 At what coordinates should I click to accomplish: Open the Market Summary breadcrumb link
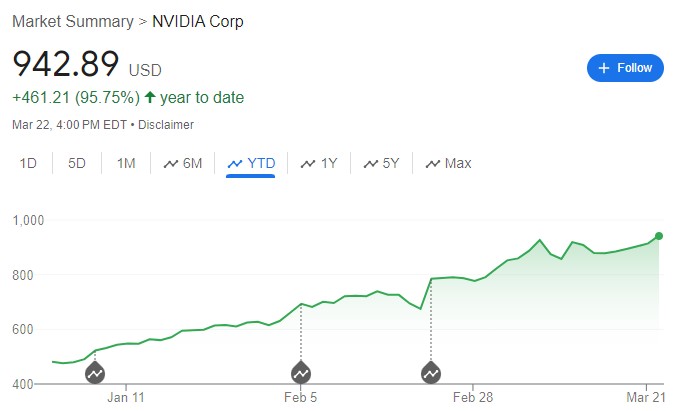(x=72, y=21)
